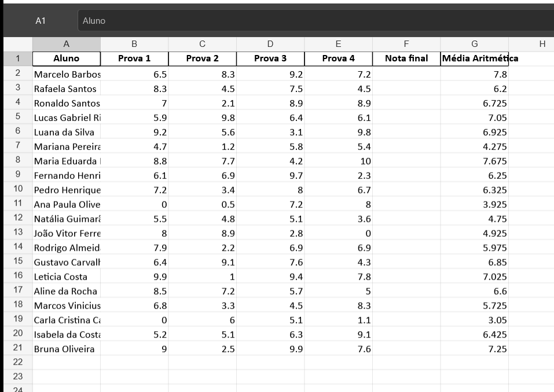Image resolution: width=554 pixels, height=392 pixels.
Task: Select row 21 header
Action: [18, 348]
